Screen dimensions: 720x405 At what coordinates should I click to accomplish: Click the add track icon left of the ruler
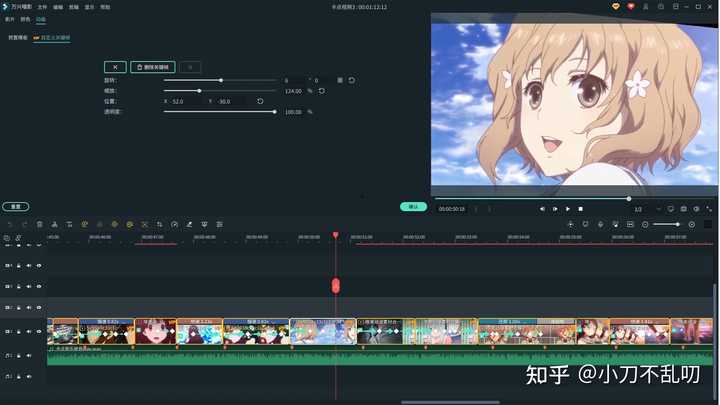(7, 238)
